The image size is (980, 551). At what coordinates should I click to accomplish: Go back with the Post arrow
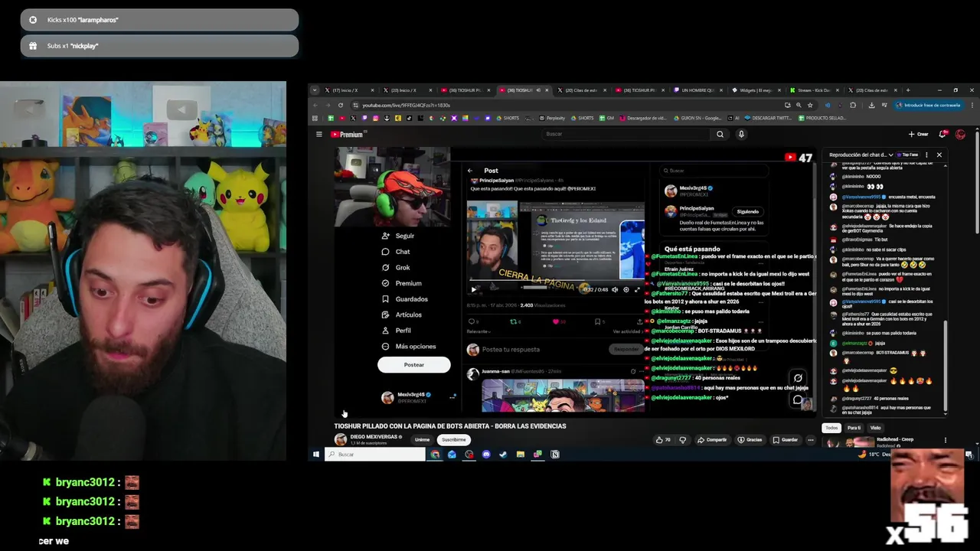tap(470, 171)
